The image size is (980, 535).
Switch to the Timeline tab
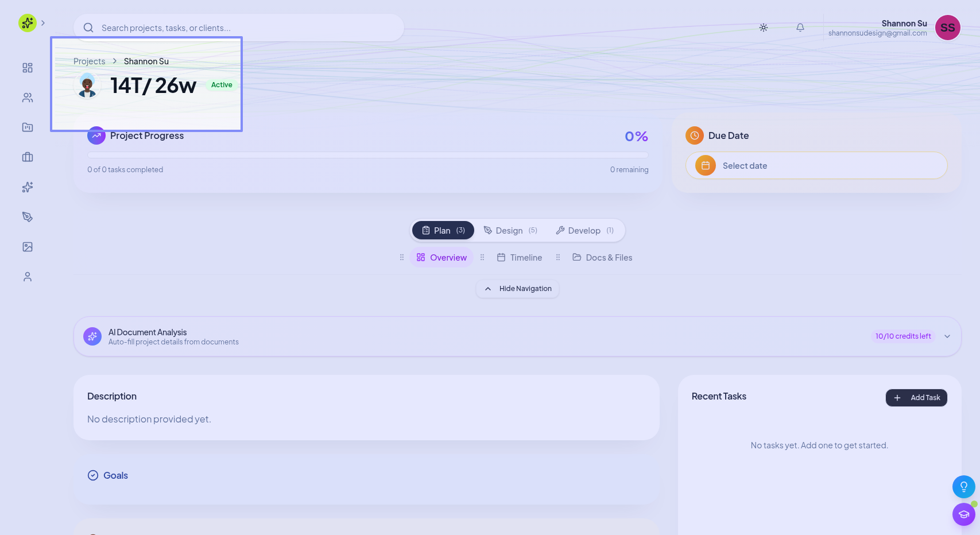(520, 258)
